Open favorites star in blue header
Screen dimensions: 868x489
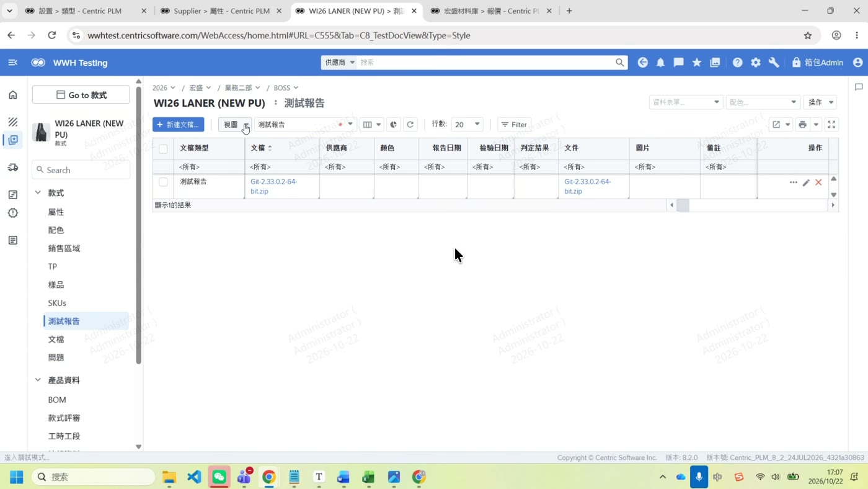click(697, 63)
